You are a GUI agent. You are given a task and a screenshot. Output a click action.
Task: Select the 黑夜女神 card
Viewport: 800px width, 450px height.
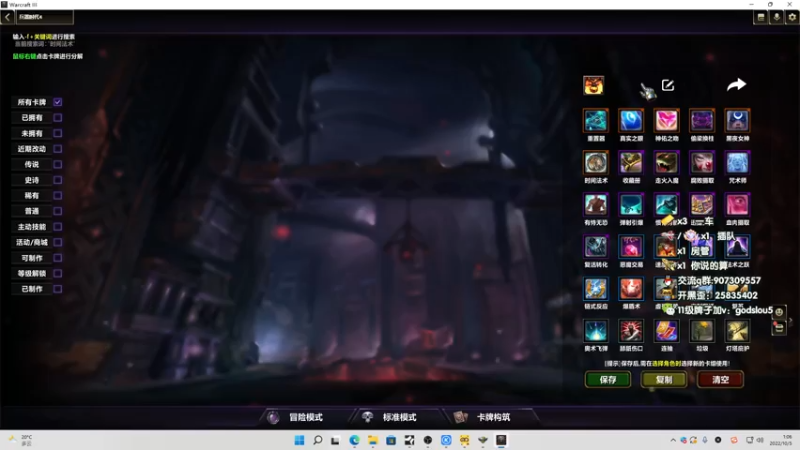point(738,121)
